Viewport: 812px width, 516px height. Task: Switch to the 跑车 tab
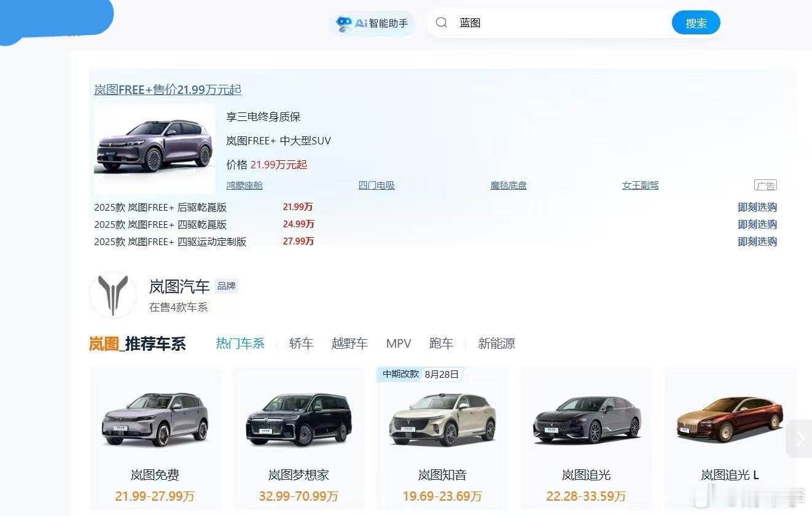pyautogui.click(x=441, y=343)
